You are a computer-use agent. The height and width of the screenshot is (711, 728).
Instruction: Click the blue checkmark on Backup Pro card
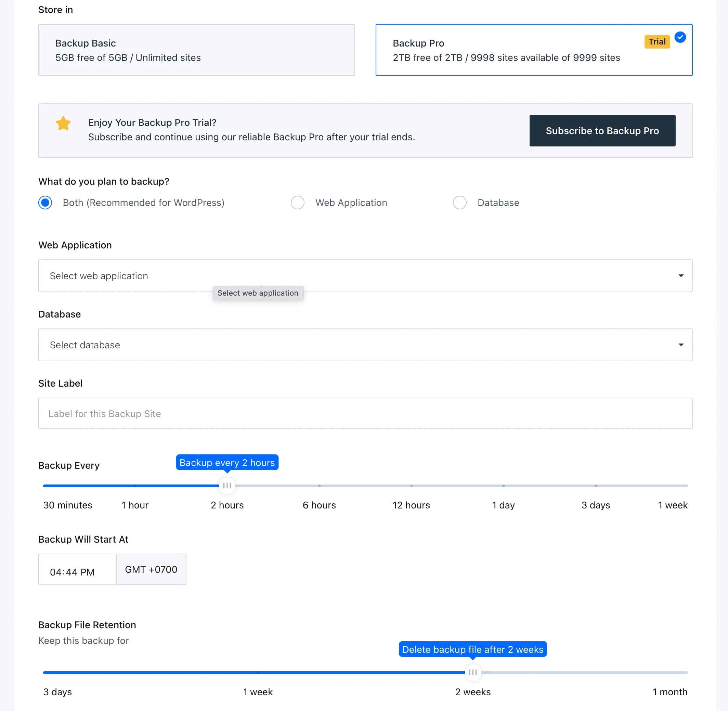680,37
